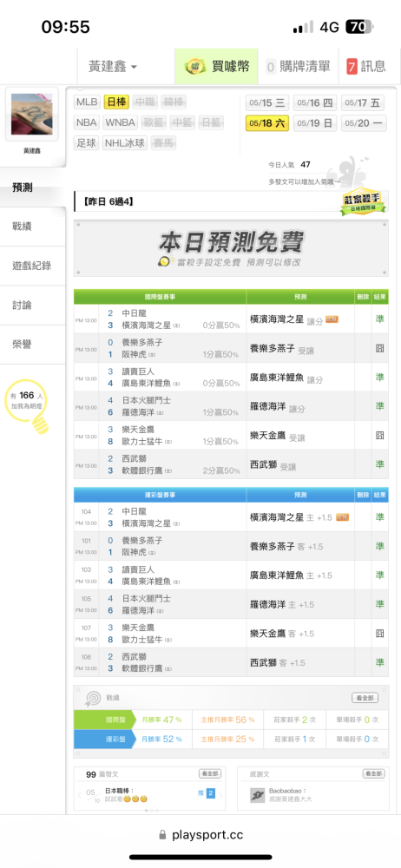Click 廣島東洋鯉魚 讓分 prediction
Screen dimensions: 401x868
[x=286, y=378]
